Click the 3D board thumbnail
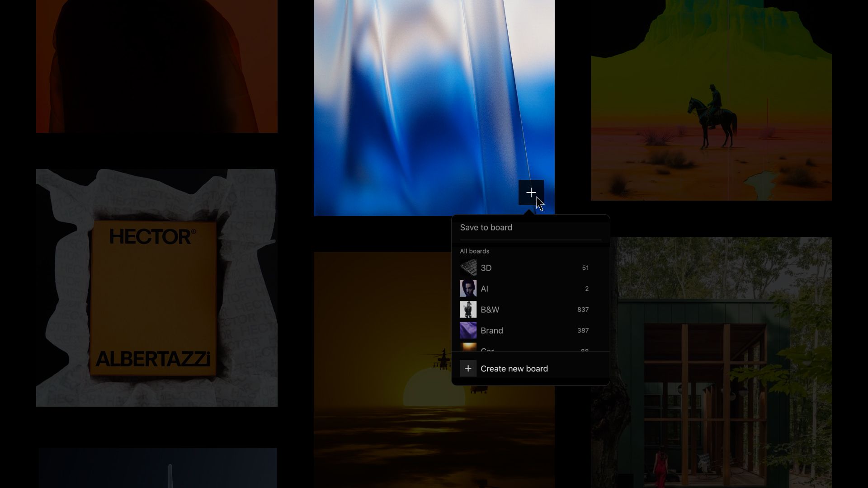This screenshot has width=868, height=488. (468, 268)
